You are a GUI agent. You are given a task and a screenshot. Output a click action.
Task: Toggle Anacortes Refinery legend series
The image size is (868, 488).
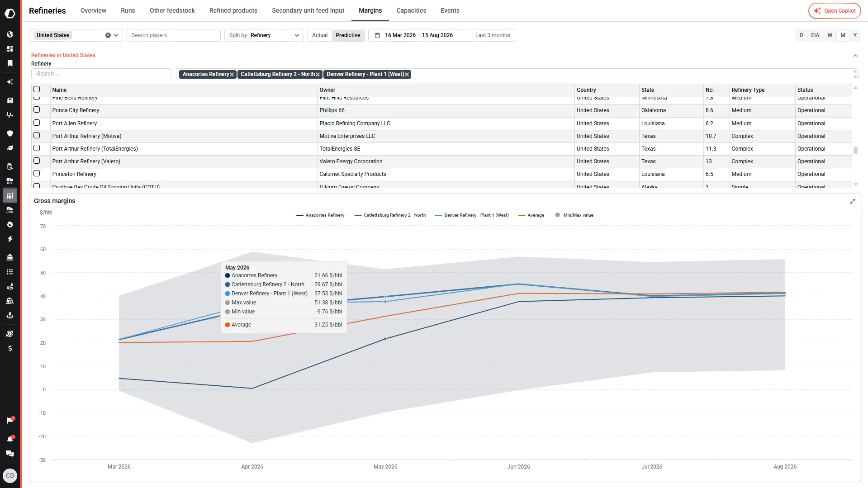point(320,215)
